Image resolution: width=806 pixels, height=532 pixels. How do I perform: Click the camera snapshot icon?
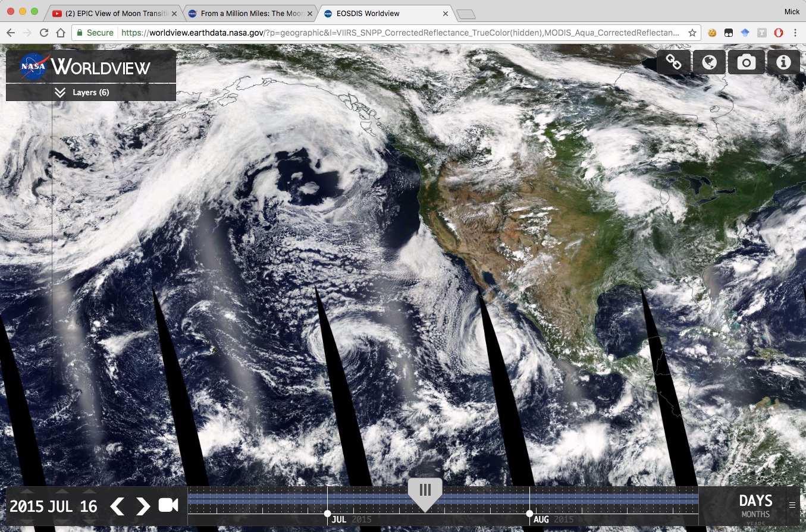pyautogui.click(x=746, y=62)
